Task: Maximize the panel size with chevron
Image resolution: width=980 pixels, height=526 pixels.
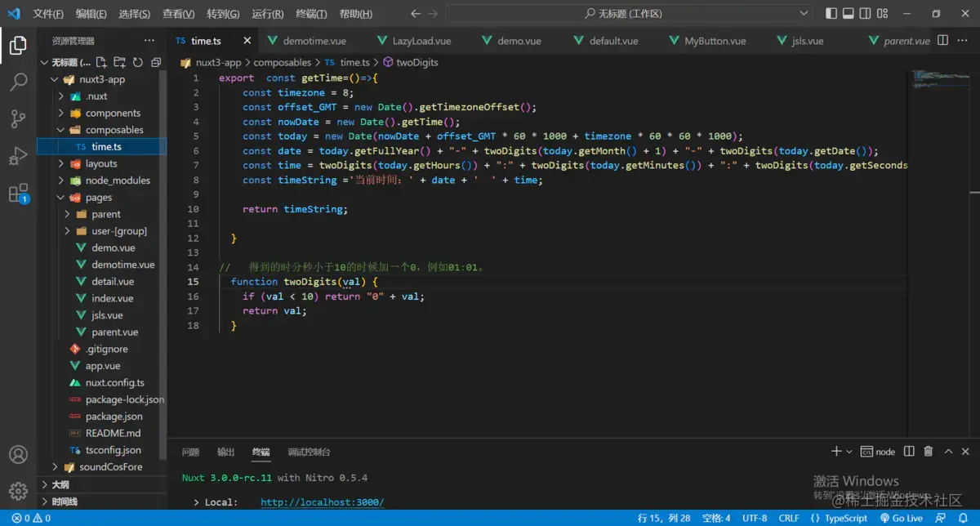Action: (x=948, y=451)
